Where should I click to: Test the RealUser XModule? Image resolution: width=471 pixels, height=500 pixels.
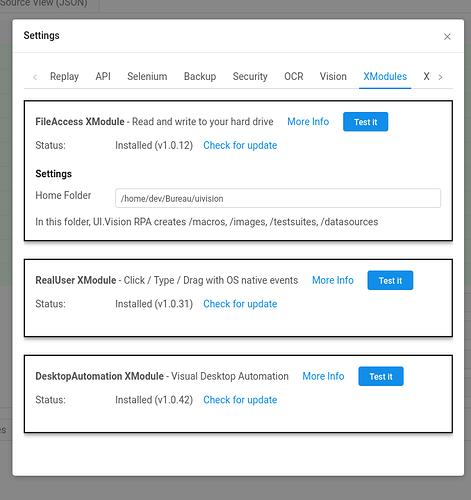390,280
